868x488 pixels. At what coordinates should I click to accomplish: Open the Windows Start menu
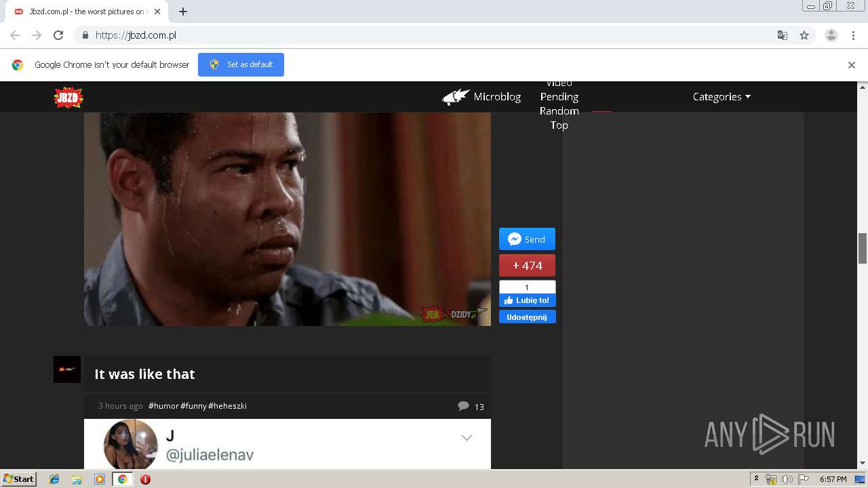tap(19, 479)
